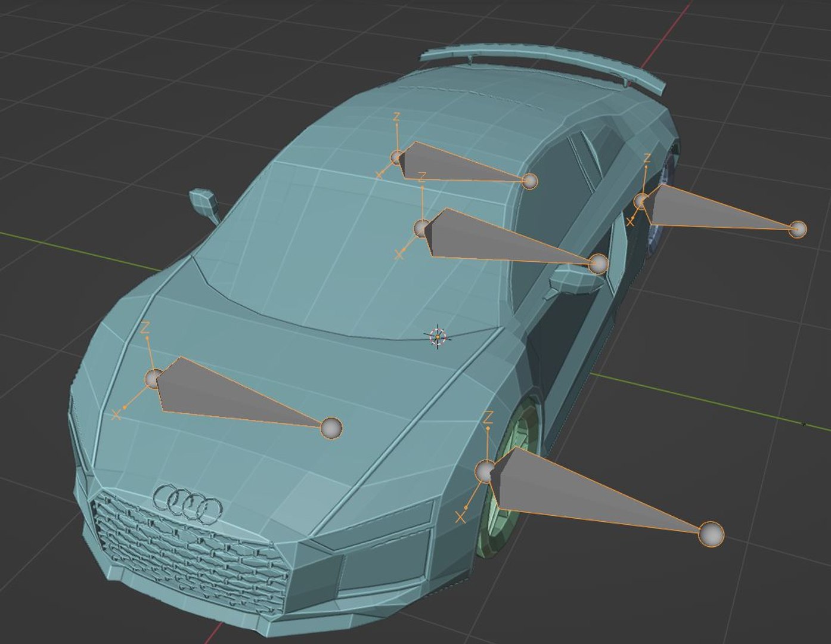The width and height of the screenshot is (831, 644).
Task: Click the tail sphere of the front roof bone
Action: pos(598,264)
